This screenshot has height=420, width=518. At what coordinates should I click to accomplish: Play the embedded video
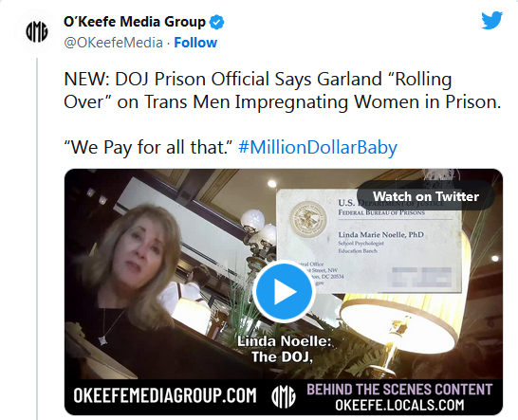pyautogui.click(x=284, y=292)
